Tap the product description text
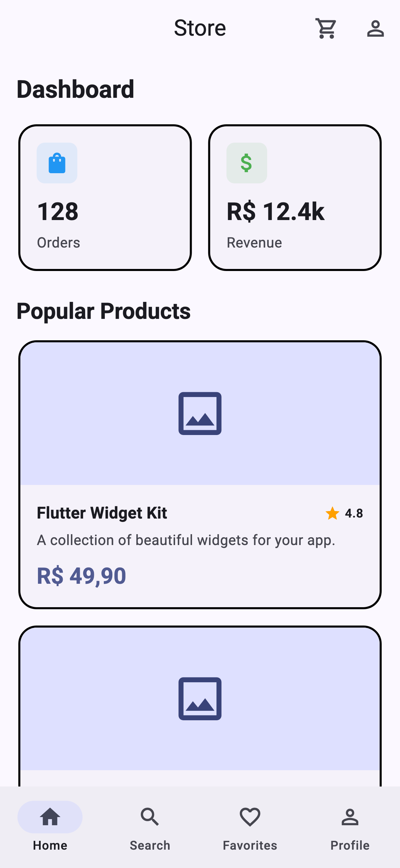 pos(186,540)
